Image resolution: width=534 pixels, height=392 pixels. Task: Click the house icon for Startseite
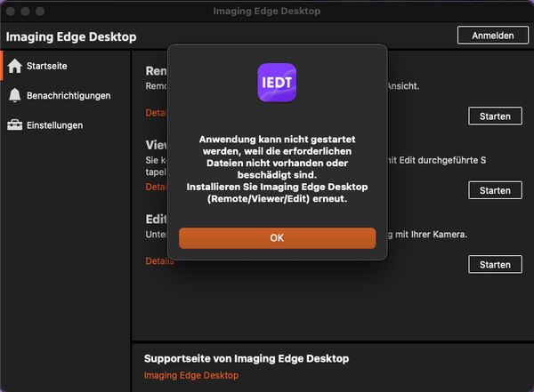point(15,66)
